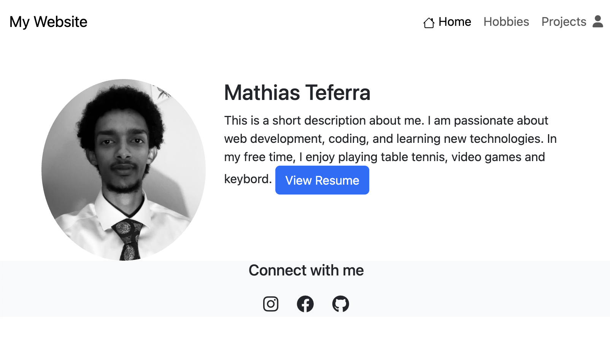Go to the Home nav link
The height and width of the screenshot is (364, 610).
[x=454, y=22]
